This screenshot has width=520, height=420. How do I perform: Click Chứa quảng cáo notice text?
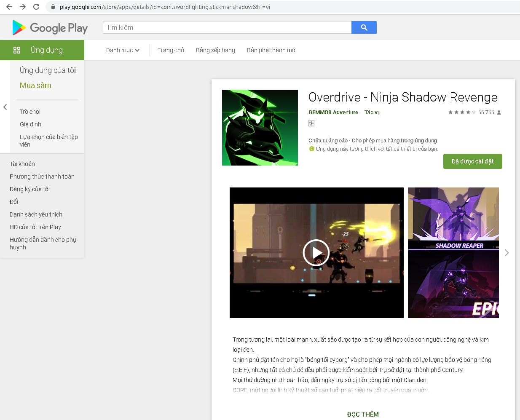click(x=328, y=141)
